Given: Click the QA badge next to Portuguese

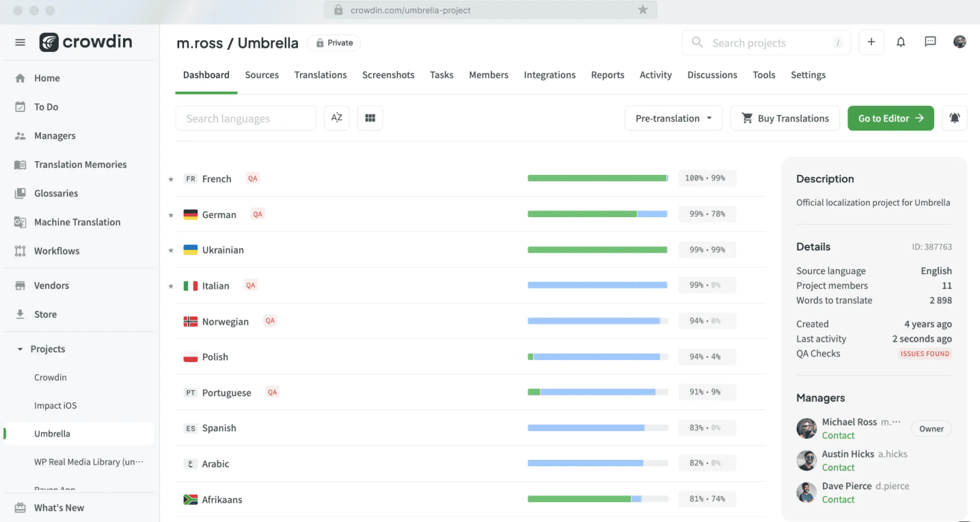Looking at the screenshot, I should (273, 392).
